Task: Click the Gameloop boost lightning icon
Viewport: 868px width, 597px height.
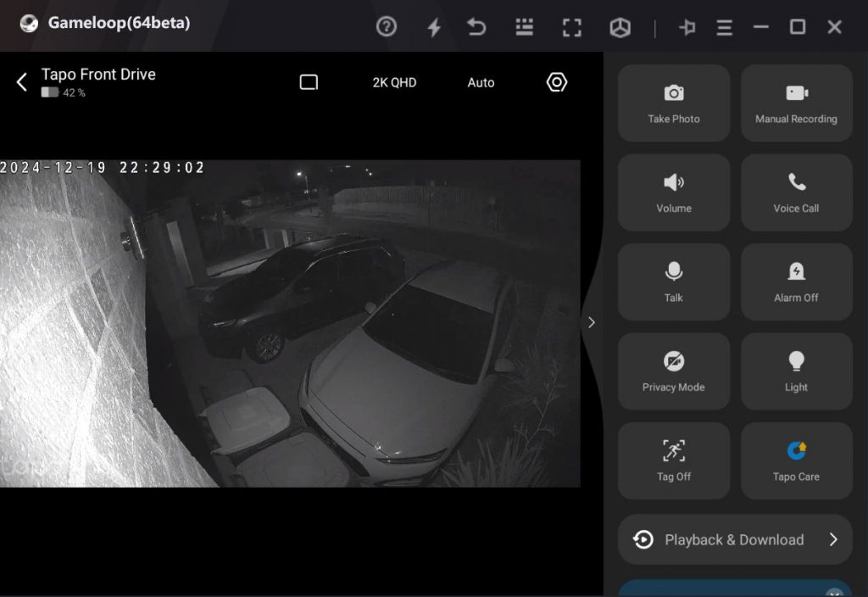Action: coord(434,26)
